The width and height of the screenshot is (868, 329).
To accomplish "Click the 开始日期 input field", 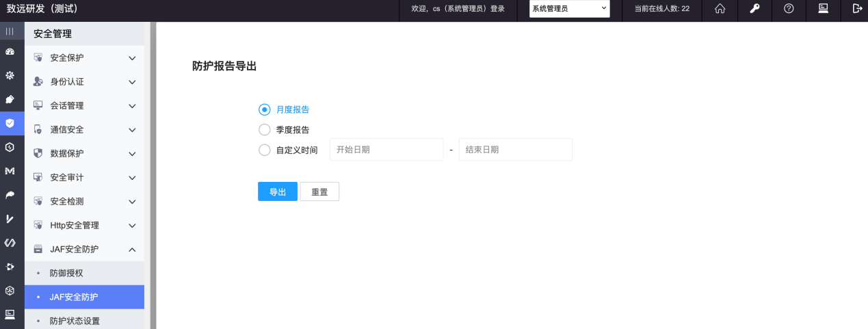I will pyautogui.click(x=386, y=150).
